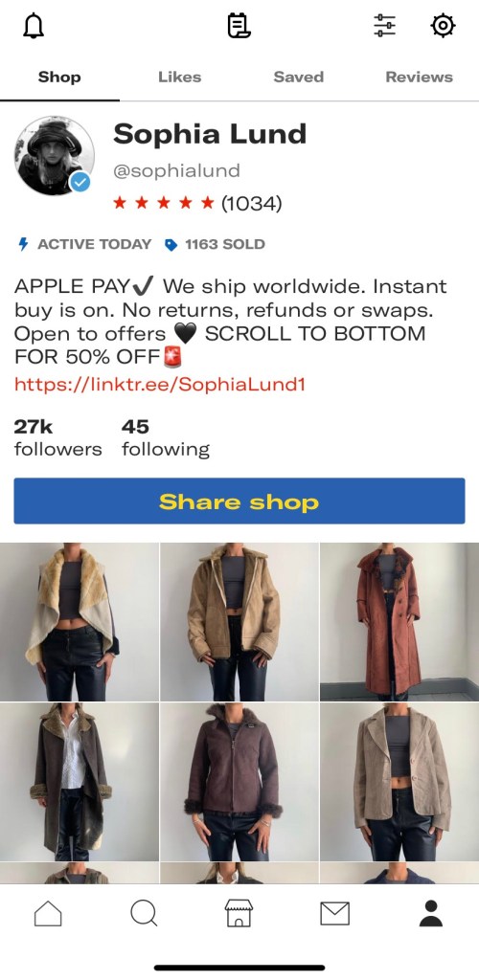The height and width of the screenshot is (980, 479).
Task: View the 27k followers list
Action: (x=57, y=438)
